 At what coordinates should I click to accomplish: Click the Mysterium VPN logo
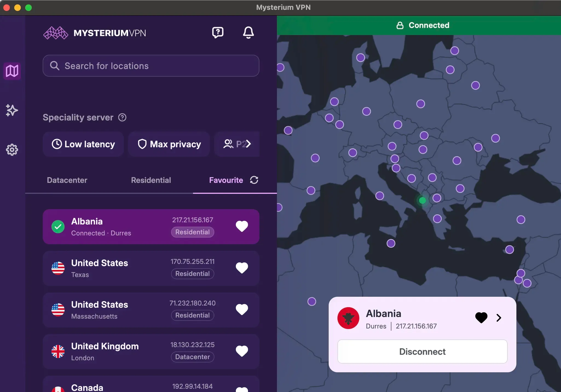click(94, 33)
